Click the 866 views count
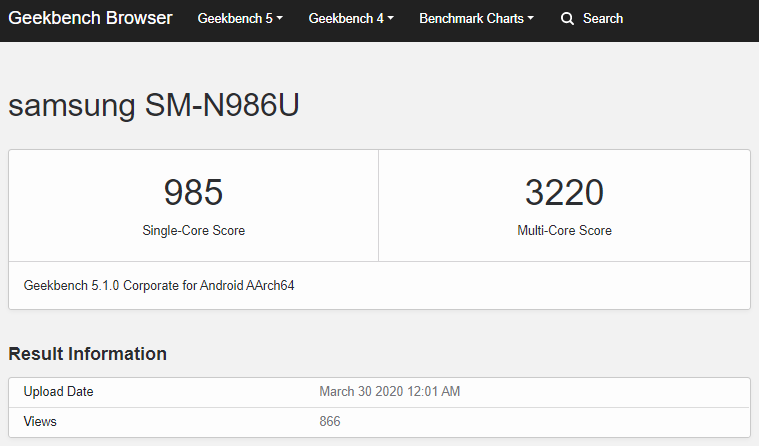The width and height of the screenshot is (759, 446). tap(330, 422)
